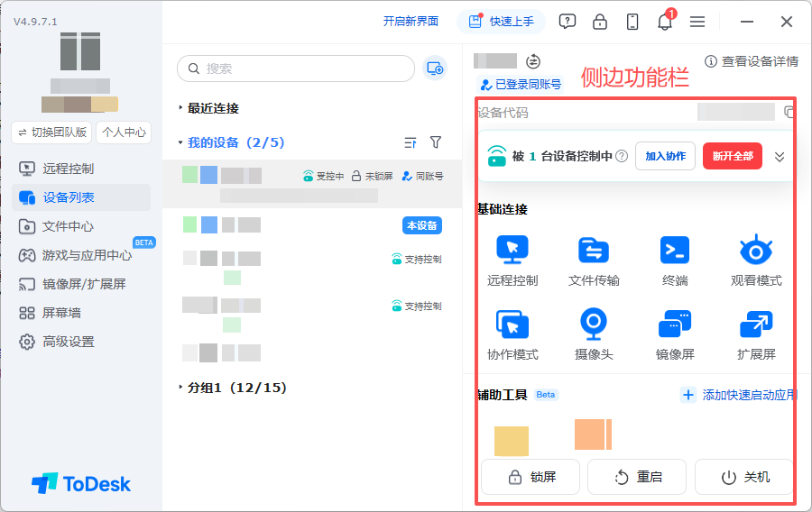
Task: Click the yellow quick-launch app icon
Action: [x=512, y=441]
